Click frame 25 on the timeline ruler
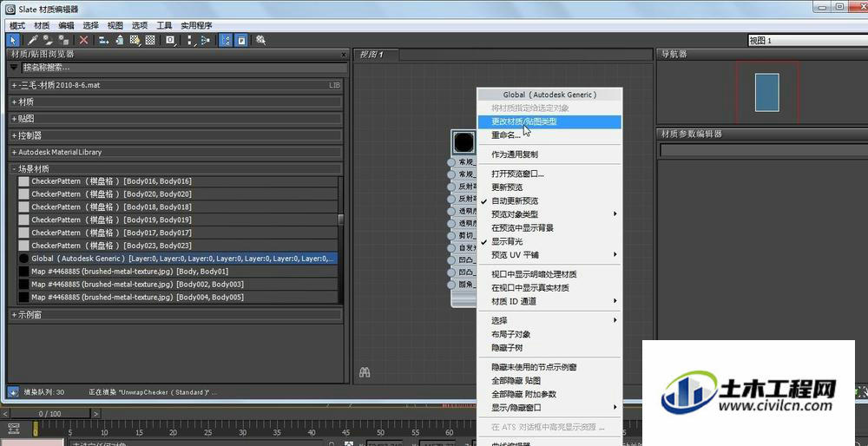The height and width of the screenshot is (446, 868). [207, 432]
